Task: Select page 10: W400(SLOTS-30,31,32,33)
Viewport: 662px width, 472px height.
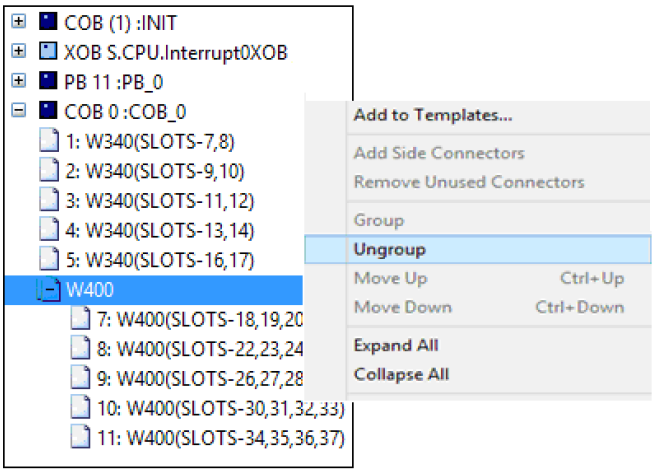Action: click(x=221, y=408)
